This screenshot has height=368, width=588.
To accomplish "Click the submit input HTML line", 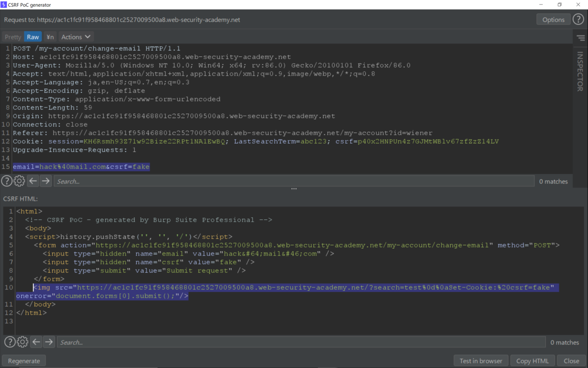I will (x=144, y=270).
